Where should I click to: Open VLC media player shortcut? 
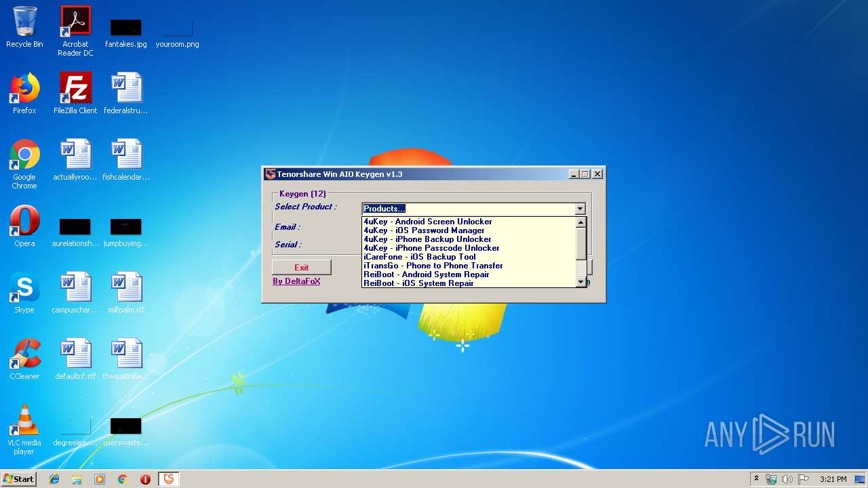click(x=24, y=430)
